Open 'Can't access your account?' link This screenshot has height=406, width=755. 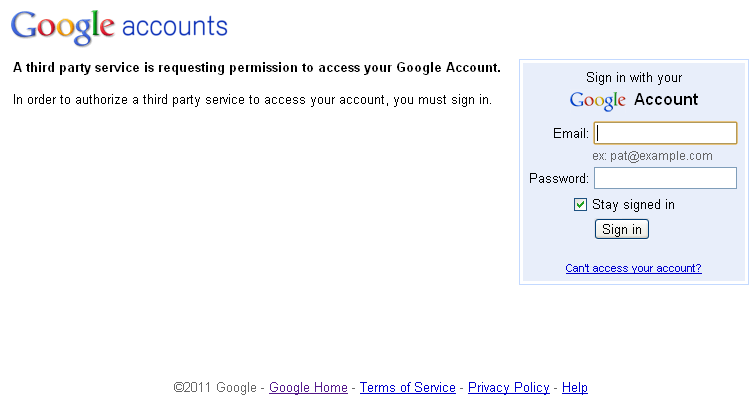click(633, 268)
